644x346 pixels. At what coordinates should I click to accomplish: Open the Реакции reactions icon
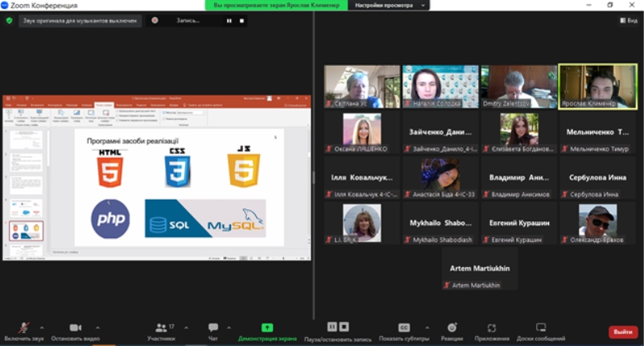tap(452, 327)
